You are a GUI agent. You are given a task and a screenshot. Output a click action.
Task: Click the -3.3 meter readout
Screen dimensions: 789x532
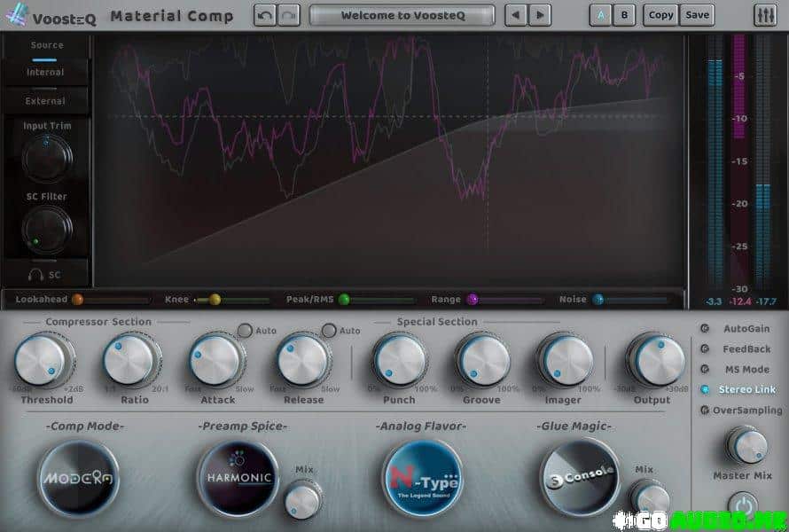coord(714,302)
